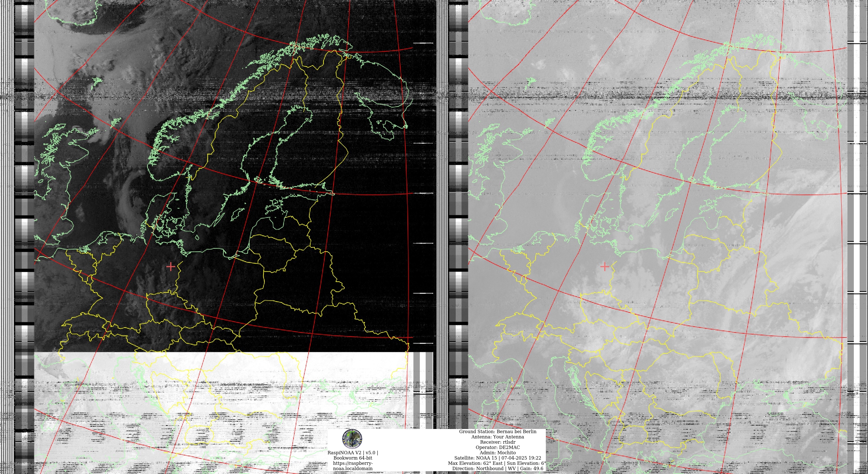Click the 'Antenna: Your Antenna' line

[x=498, y=437]
